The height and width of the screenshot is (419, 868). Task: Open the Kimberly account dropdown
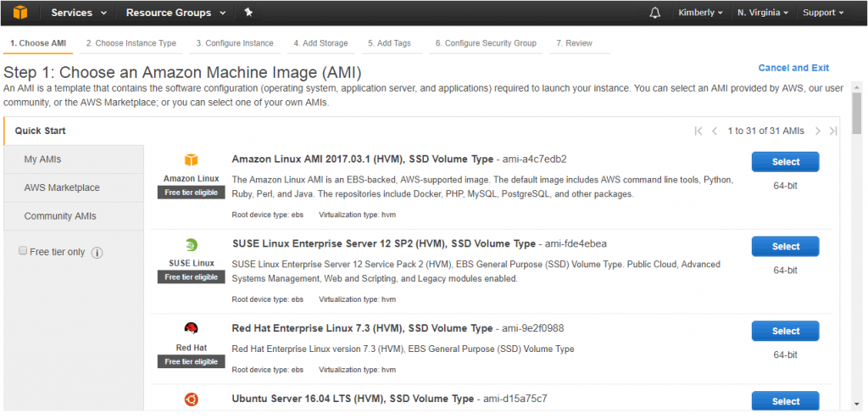pyautogui.click(x=700, y=13)
